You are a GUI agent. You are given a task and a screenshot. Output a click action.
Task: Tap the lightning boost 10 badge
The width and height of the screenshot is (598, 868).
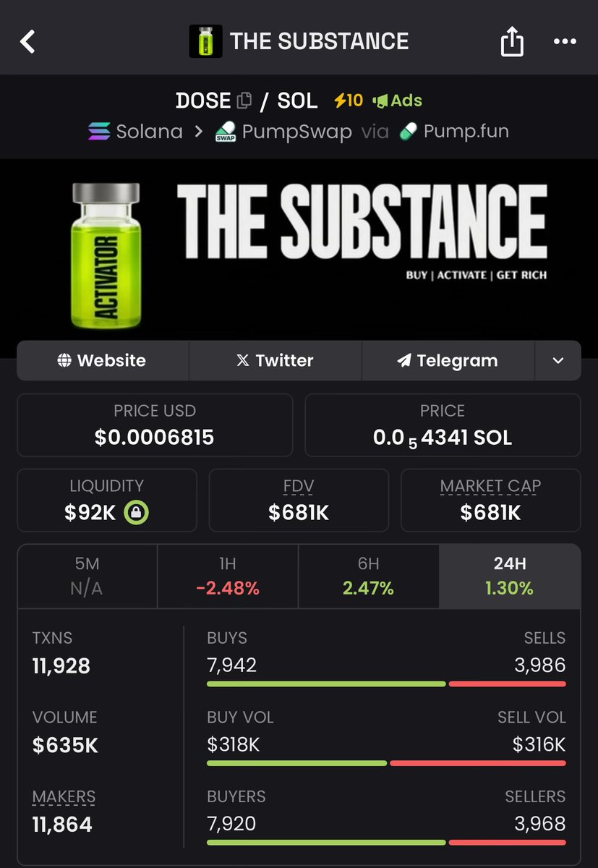tap(348, 101)
